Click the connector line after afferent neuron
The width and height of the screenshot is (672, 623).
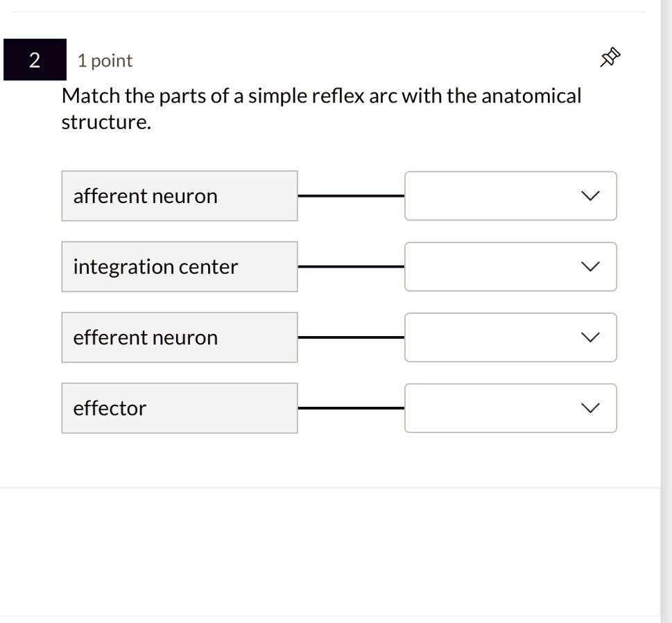[x=351, y=196]
